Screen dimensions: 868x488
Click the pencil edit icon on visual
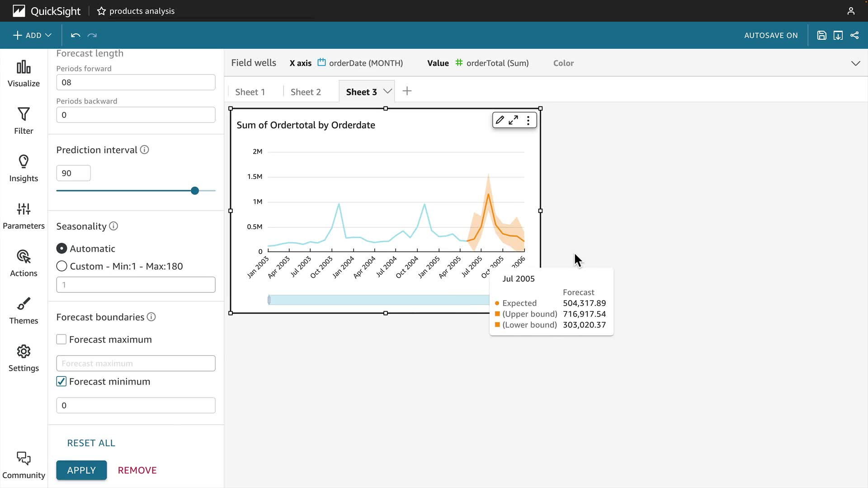point(500,120)
